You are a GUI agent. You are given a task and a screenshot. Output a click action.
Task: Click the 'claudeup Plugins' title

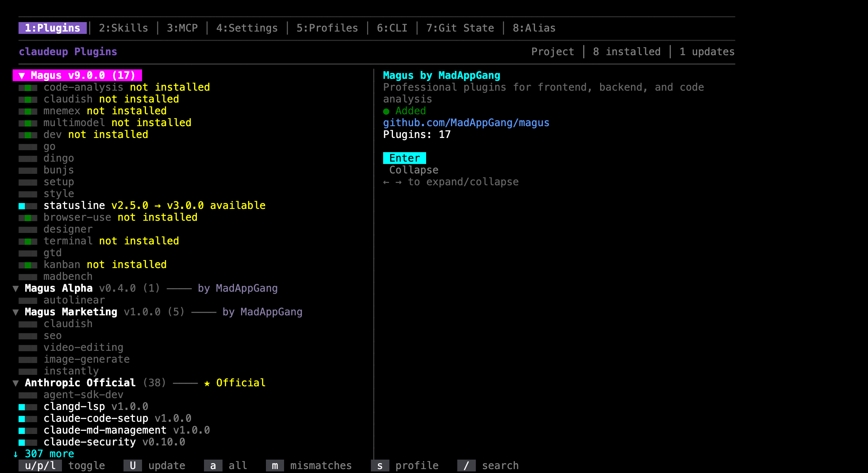68,52
